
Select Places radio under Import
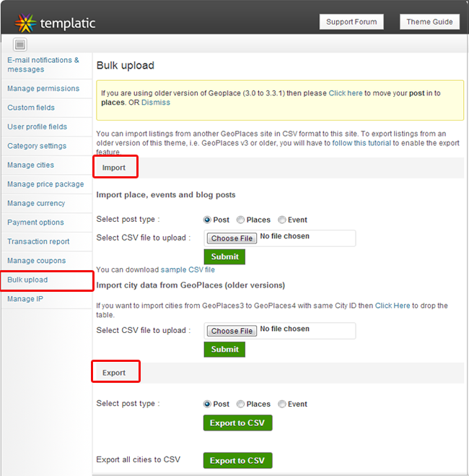pos(240,220)
